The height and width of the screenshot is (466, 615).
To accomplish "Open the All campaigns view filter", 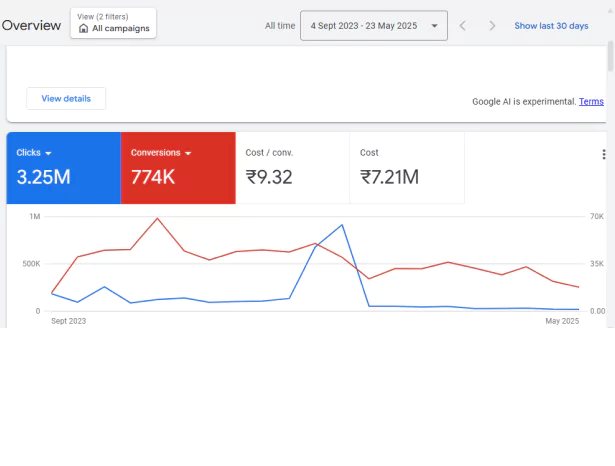I will click(x=113, y=23).
